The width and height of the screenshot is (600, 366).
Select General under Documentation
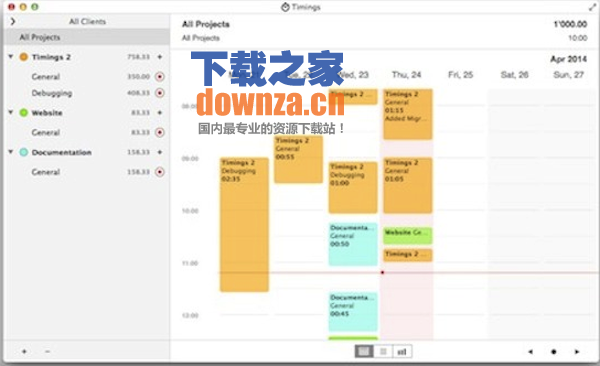[87, 172]
